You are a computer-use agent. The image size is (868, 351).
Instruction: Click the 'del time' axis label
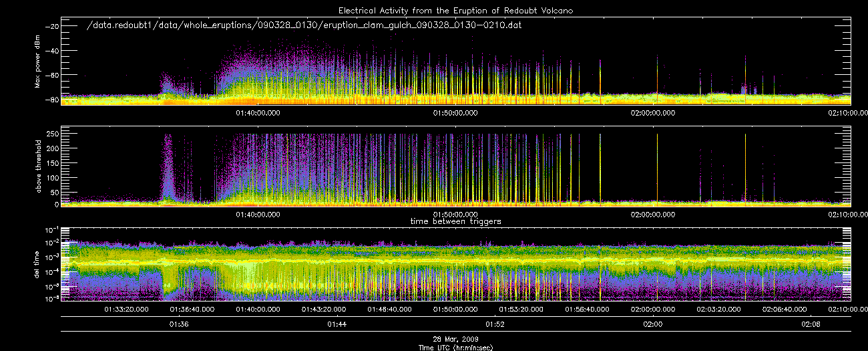click(38, 264)
